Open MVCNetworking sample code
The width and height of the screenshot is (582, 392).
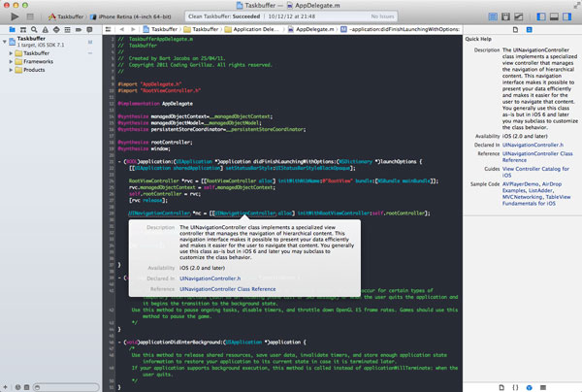(522, 197)
